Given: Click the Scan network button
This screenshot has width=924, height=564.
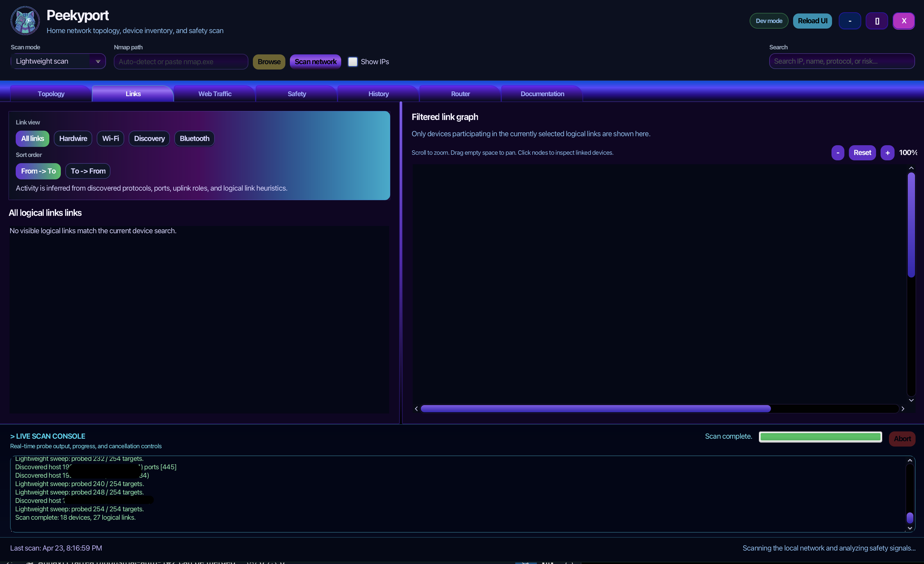Looking at the screenshot, I should point(315,61).
